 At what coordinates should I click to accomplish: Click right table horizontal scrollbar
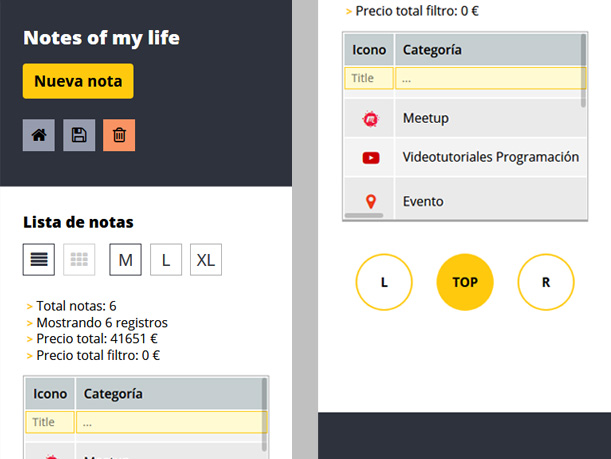point(364,215)
